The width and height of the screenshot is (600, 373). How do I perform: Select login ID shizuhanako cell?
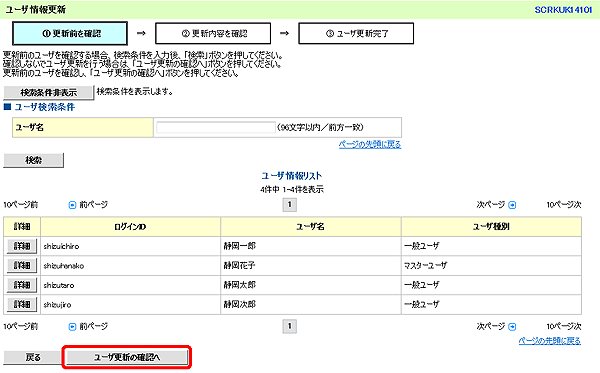130,266
